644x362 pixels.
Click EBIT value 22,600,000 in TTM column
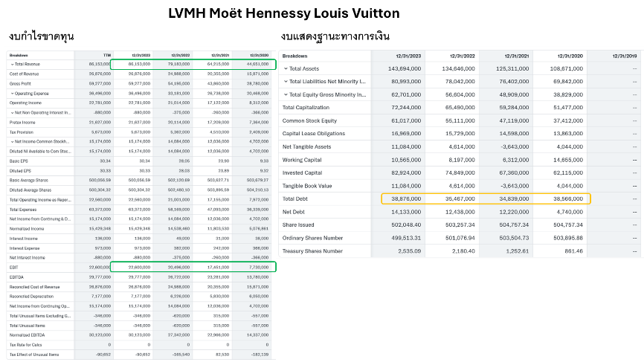pos(100,268)
